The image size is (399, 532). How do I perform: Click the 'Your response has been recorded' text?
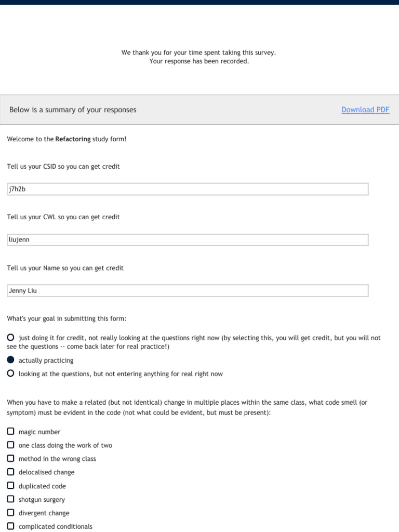pos(199,61)
